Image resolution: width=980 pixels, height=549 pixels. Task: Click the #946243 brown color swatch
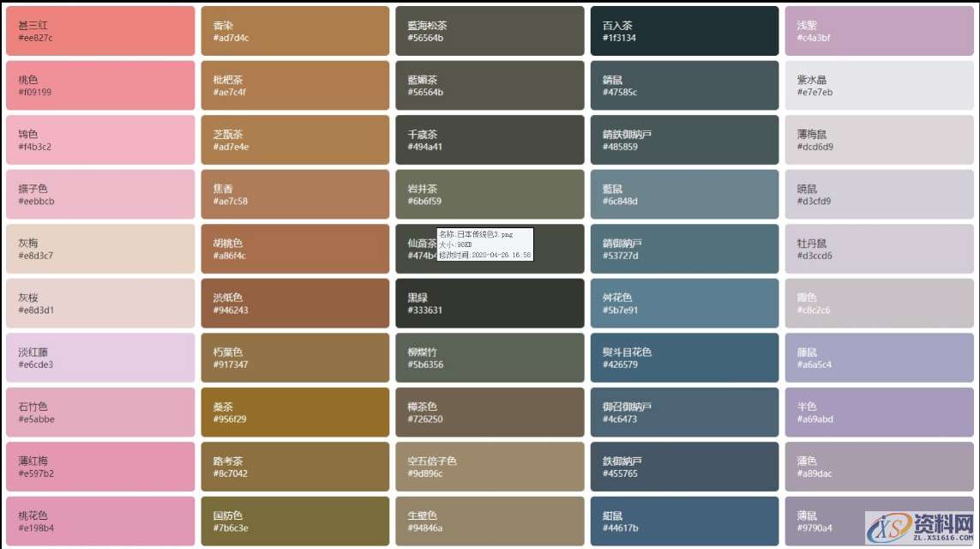[x=295, y=303]
